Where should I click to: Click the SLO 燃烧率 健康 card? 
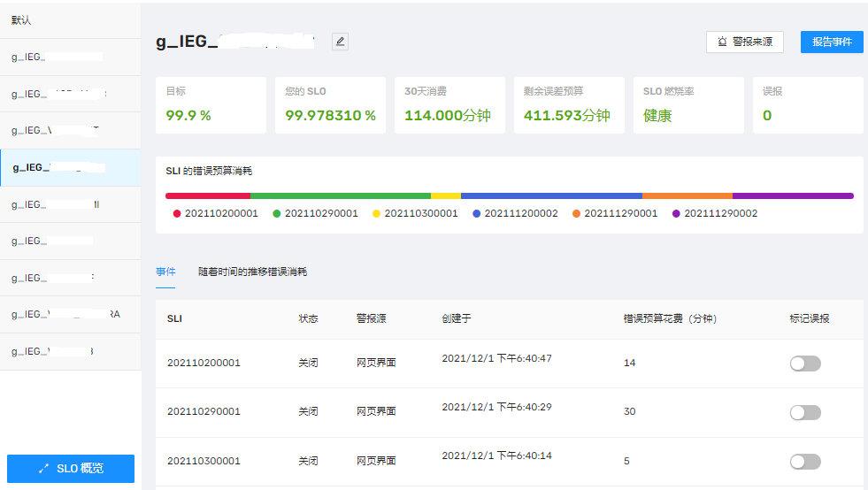688,105
